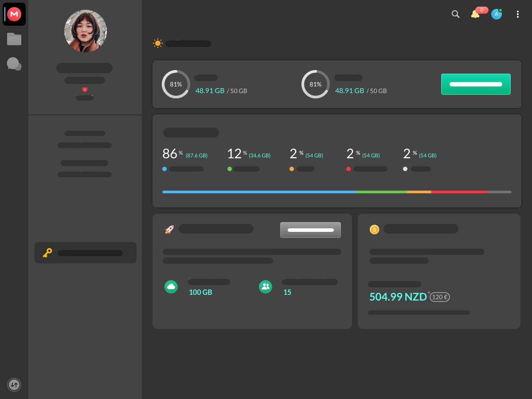The image size is (532, 399).
Task: Open the transfer manager at bottom left
Action: point(14,385)
